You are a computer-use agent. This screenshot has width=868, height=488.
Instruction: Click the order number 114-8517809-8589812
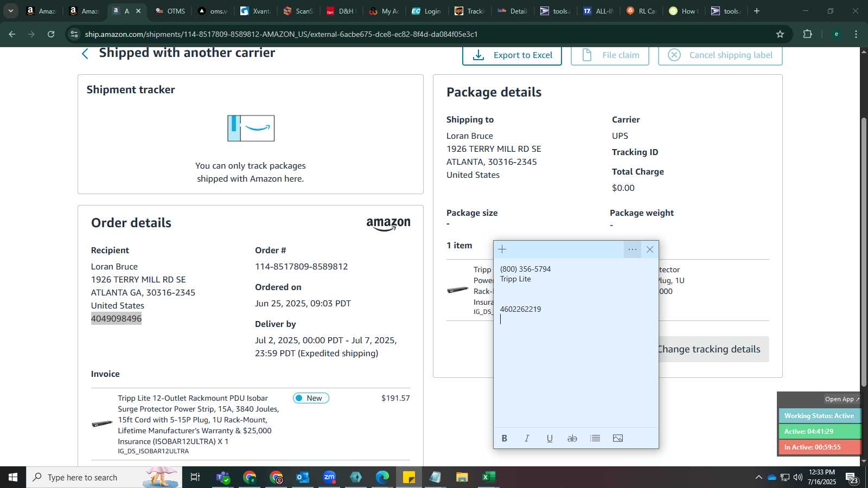(x=302, y=266)
